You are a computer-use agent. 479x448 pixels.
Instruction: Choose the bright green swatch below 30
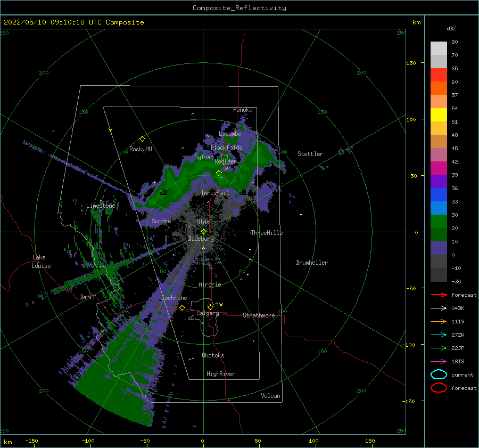pyautogui.click(x=439, y=221)
